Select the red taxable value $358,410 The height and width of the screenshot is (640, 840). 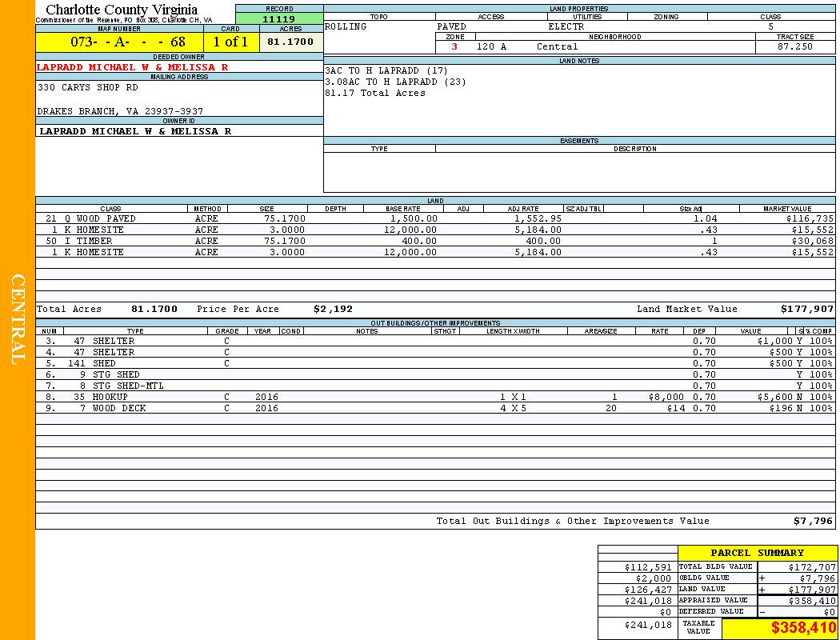pos(802,629)
